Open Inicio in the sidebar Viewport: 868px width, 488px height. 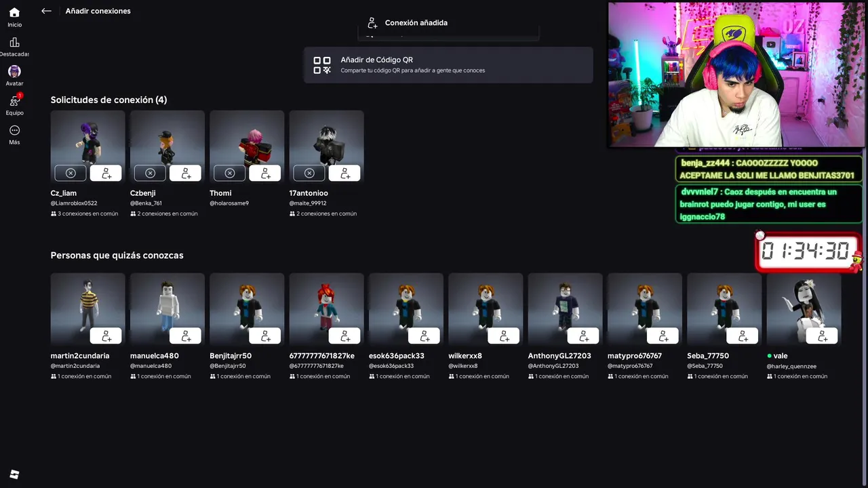coord(14,17)
